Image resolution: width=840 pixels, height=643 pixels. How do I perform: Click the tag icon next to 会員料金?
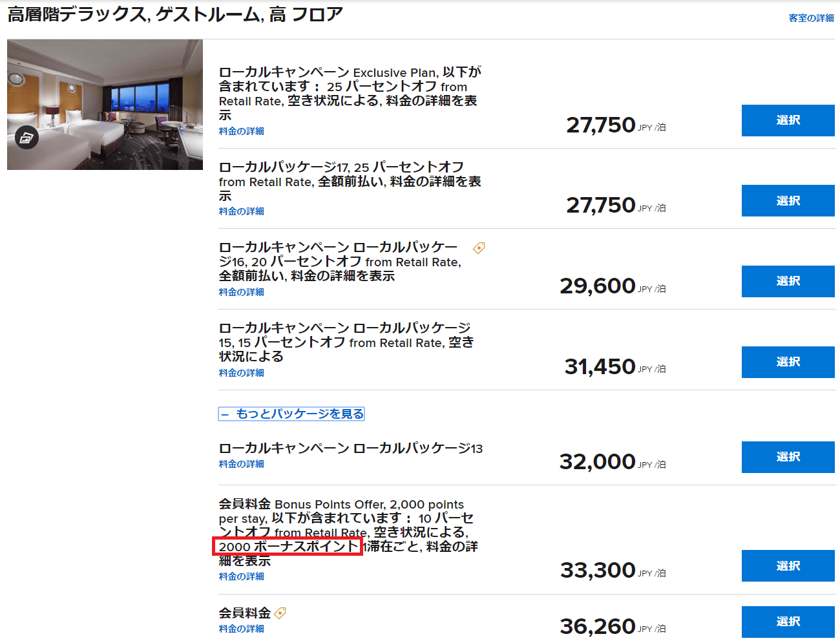[280, 613]
